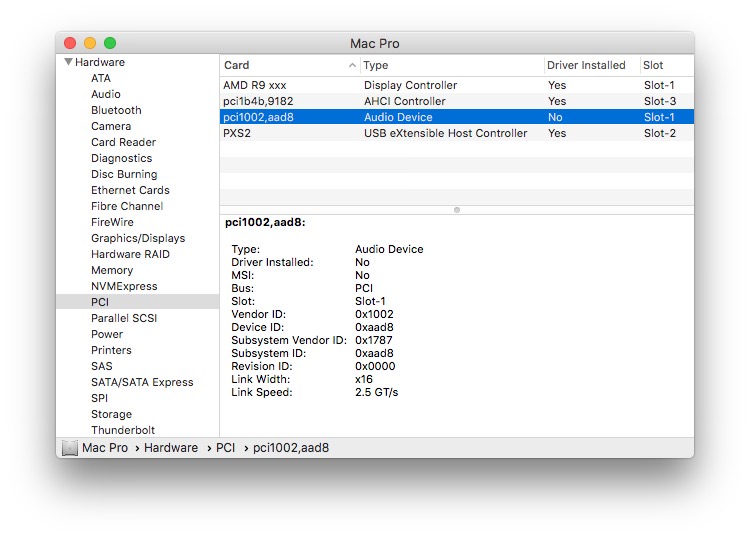Open the Thunderbolt sidebar entry
750x538 pixels.
(123, 430)
